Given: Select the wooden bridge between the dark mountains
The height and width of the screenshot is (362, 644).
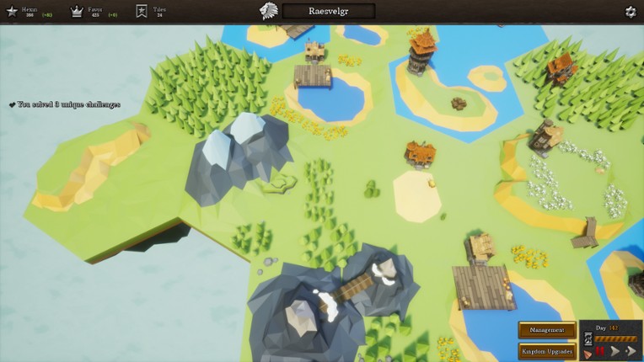Looking at the screenshot, I should (352, 289).
